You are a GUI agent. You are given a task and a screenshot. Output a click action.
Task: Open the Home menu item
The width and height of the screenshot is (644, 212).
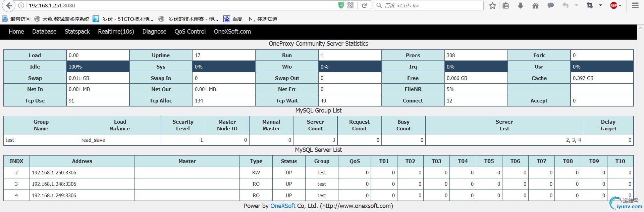coord(16,32)
